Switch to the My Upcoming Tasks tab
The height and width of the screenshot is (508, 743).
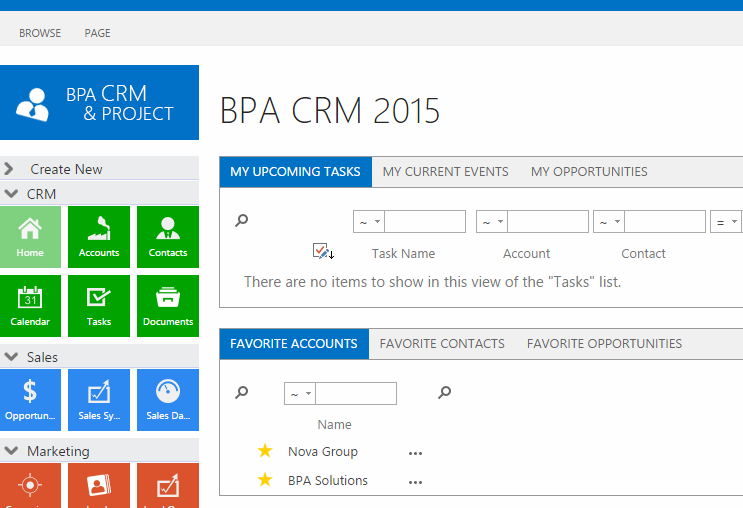(295, 172)
